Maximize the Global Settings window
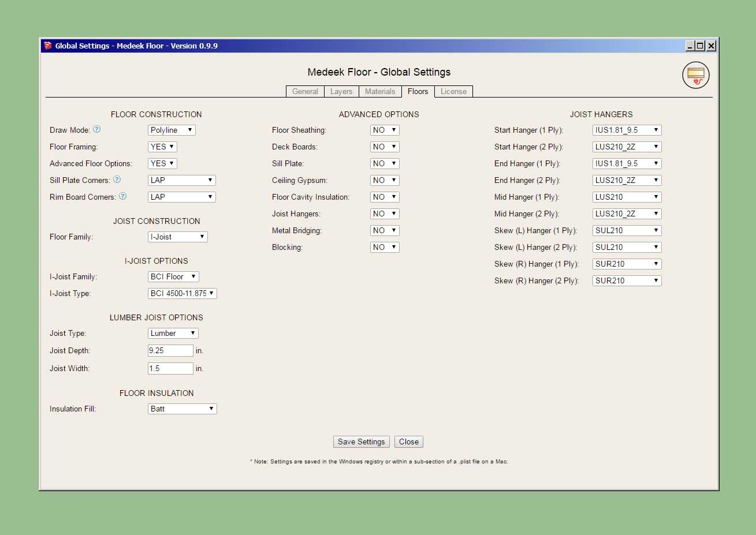This screenshot has width=756, height=535. pos(700,46)
